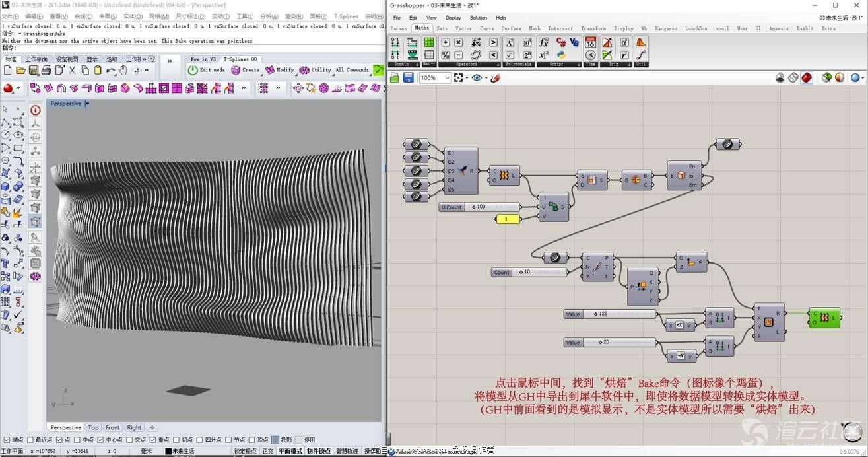The image size is (868, 457).
Task: Switch to the Top viewport tab
Action: 93,427
